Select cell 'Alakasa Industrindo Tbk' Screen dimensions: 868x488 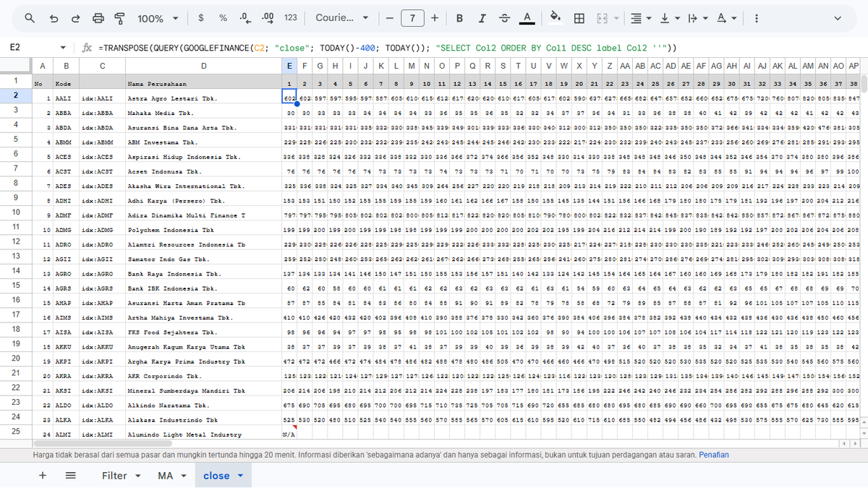pos(203,420)
